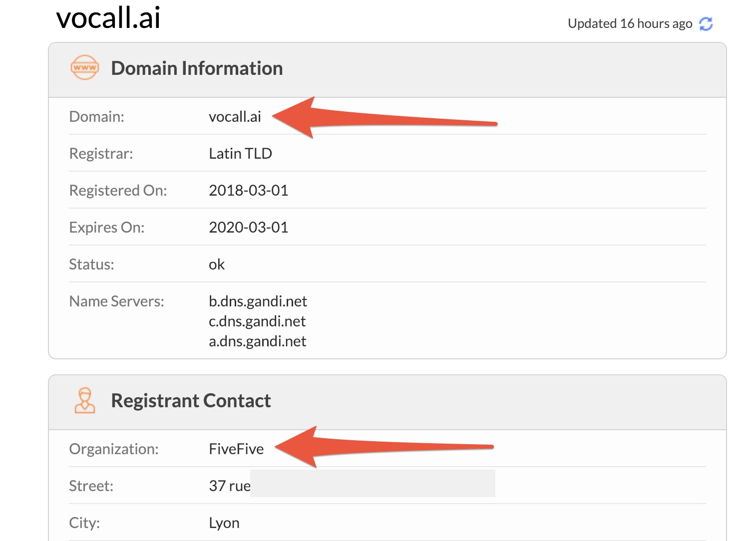Select the expiry date 2020-03-01
This screenshot has width=756, height=541.
(248, 227)
